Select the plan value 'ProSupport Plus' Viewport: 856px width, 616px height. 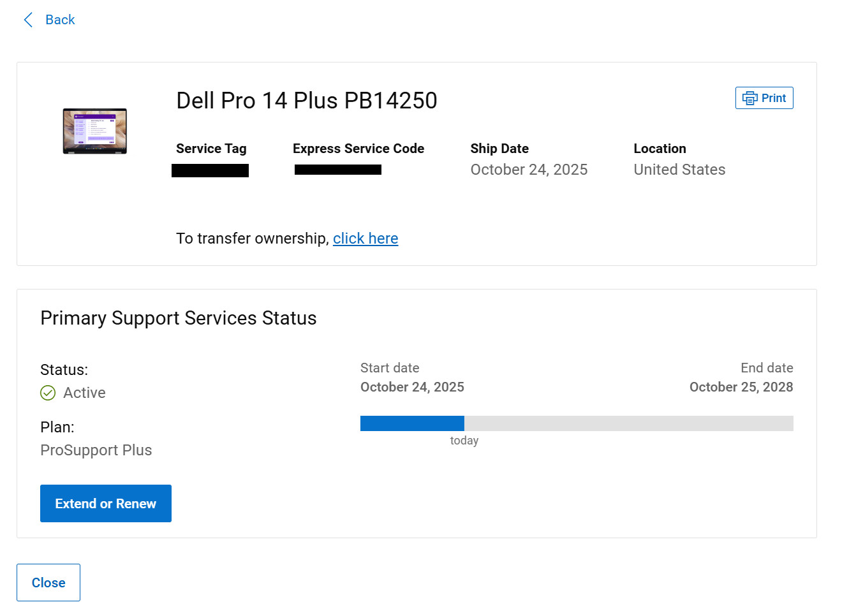tap(96, 450)
